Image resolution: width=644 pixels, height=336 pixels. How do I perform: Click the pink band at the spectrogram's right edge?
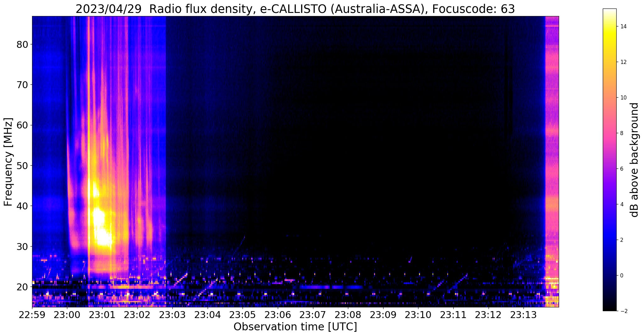click(552, 162)
